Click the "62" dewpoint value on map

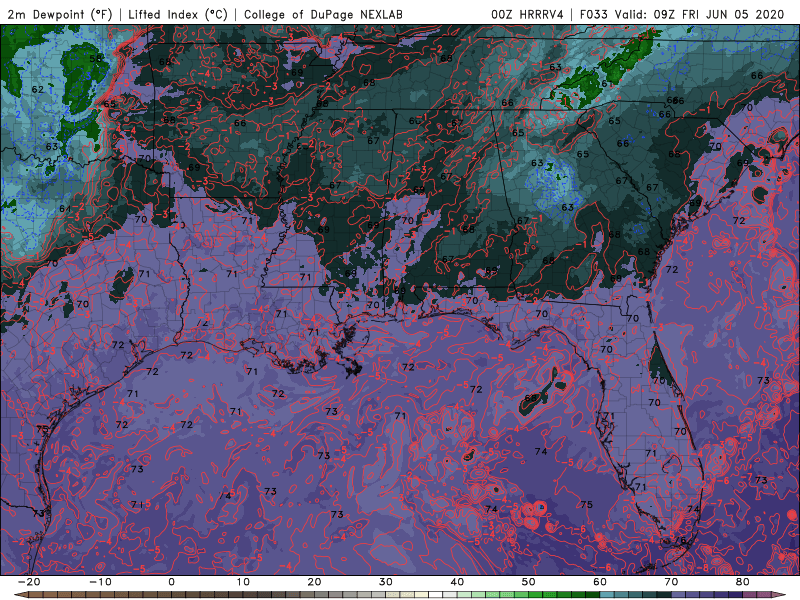38,89
